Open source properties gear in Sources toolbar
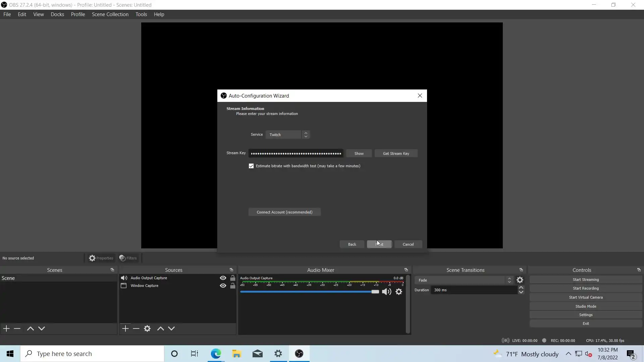 click(147, 328)
